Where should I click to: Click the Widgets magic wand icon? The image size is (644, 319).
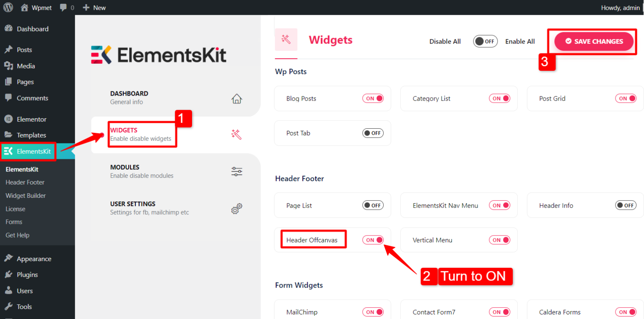pos(236,135)
